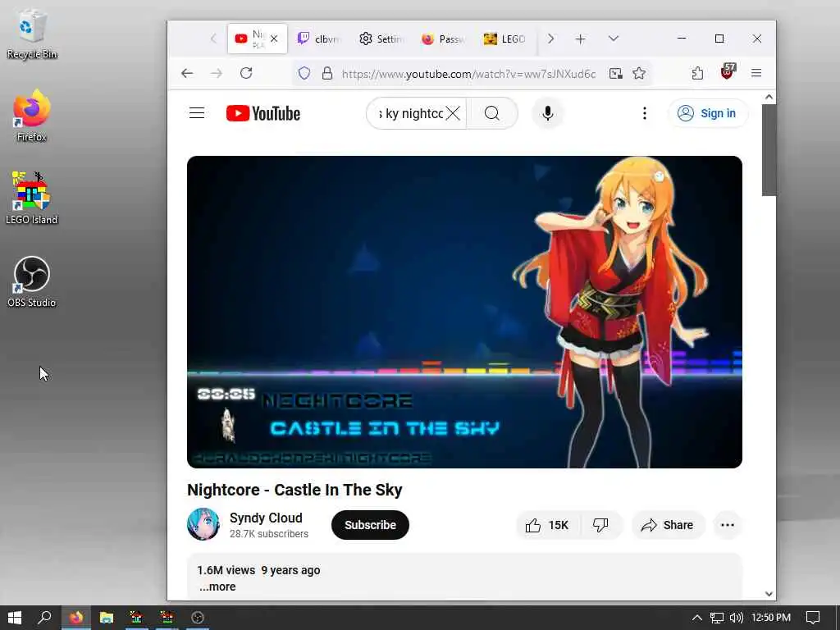Share the video

(668, 525)
